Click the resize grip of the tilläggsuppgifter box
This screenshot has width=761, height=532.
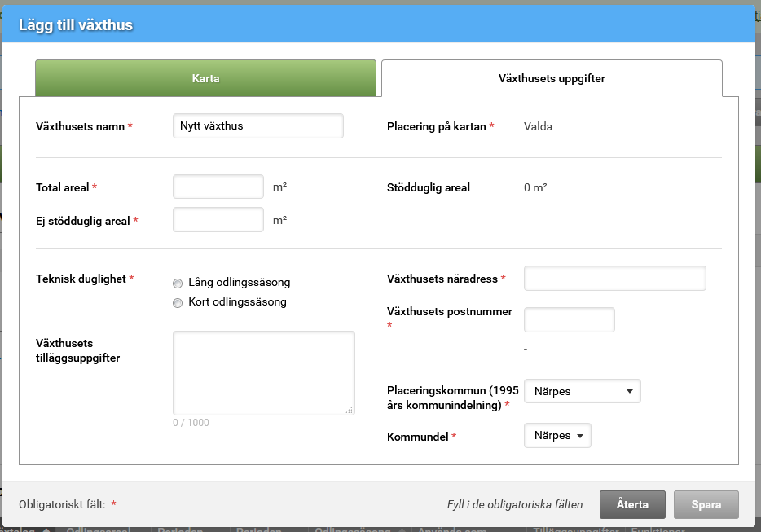(x=350, y=411)
